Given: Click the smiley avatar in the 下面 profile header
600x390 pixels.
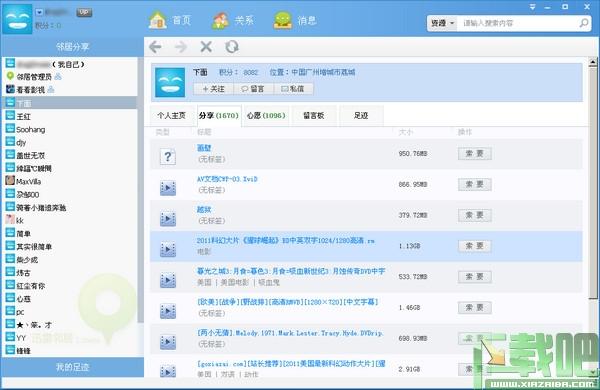Looking at the screenshot, I should tap(170, 82).
